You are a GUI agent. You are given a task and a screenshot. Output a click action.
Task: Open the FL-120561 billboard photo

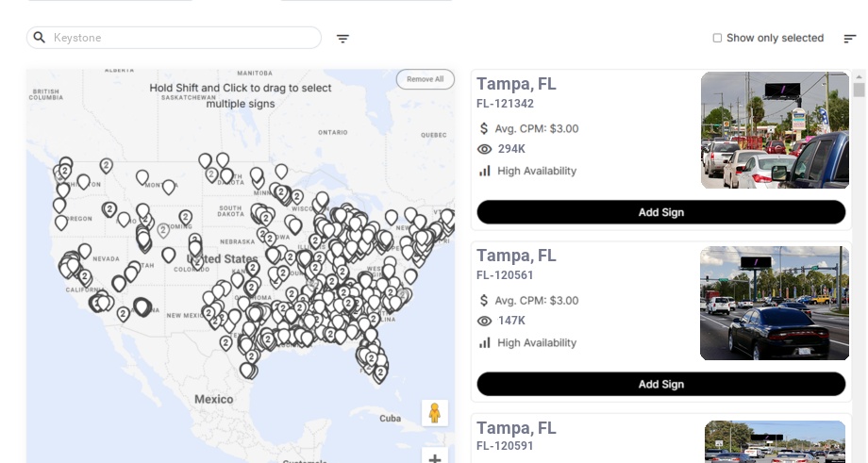(775, 303)
